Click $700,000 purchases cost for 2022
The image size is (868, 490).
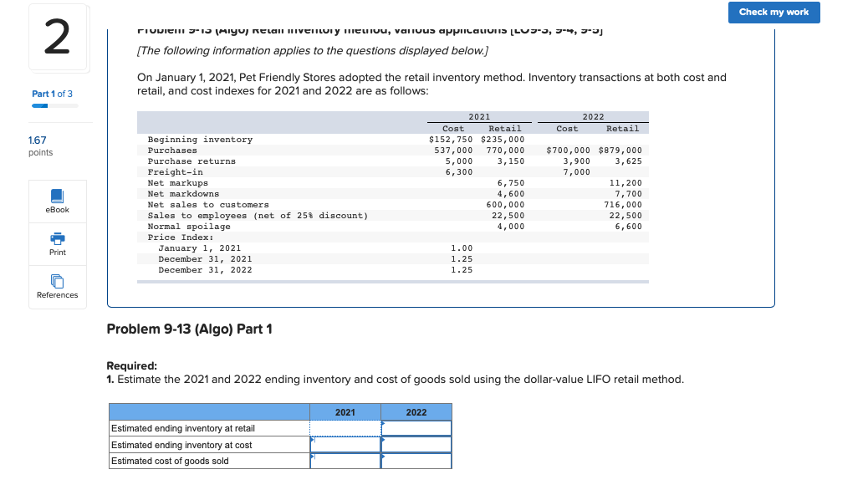568,150
